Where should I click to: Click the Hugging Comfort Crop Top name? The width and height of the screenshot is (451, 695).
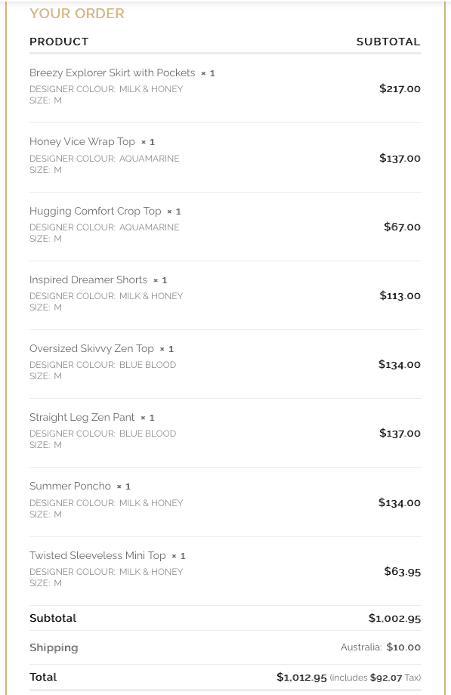point(95,211)
